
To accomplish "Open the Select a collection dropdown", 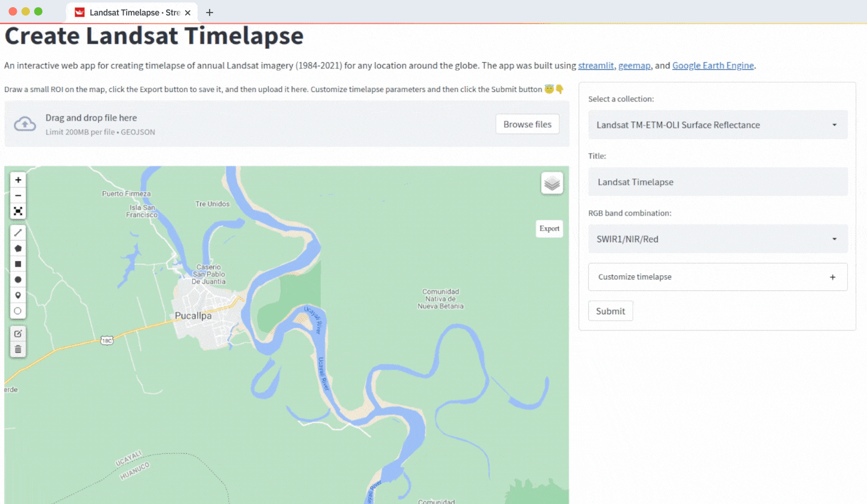I will point(717,124).
